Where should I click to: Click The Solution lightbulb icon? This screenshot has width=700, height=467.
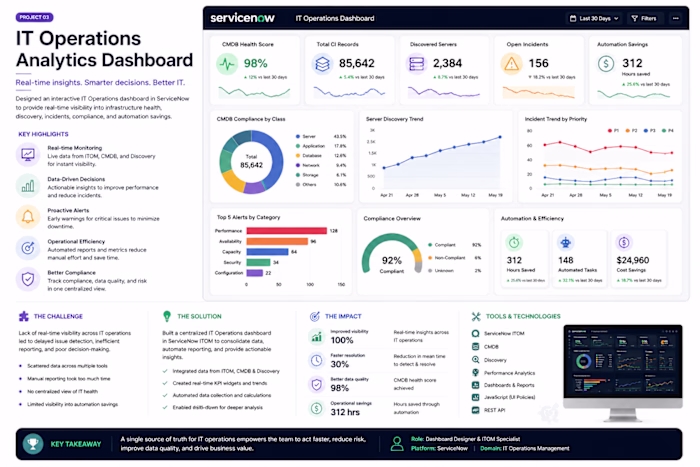click(167, 316)
